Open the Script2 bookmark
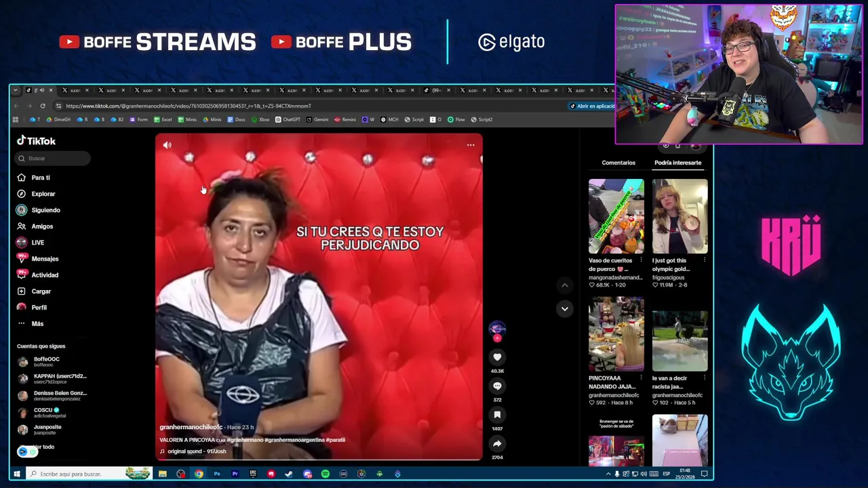 coord(481,119)
